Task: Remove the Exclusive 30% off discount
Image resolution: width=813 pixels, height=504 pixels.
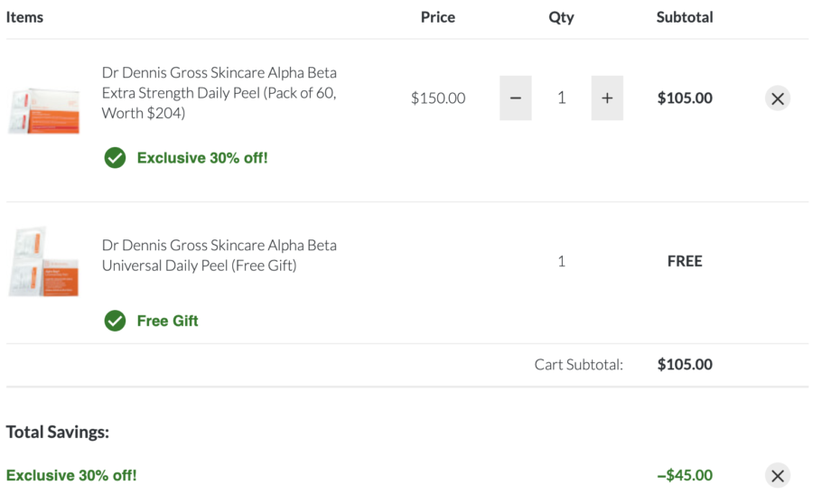Action: [x=777, y=475]
